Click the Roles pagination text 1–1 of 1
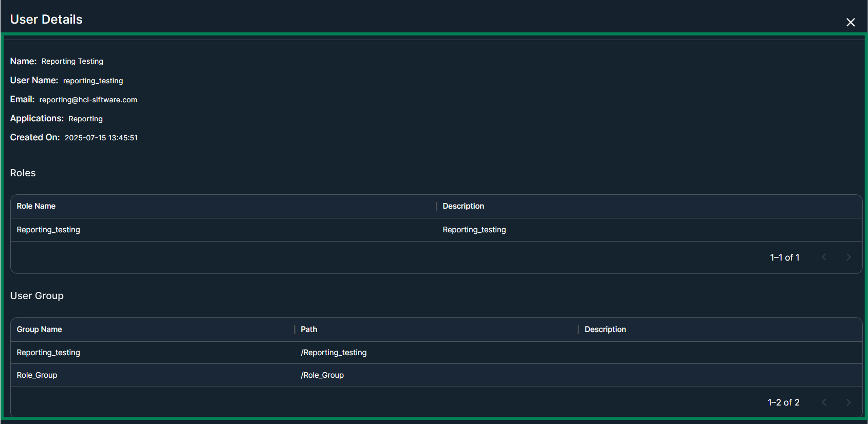Viewport: 868px width, 424px height. click(x=785, y=257)
